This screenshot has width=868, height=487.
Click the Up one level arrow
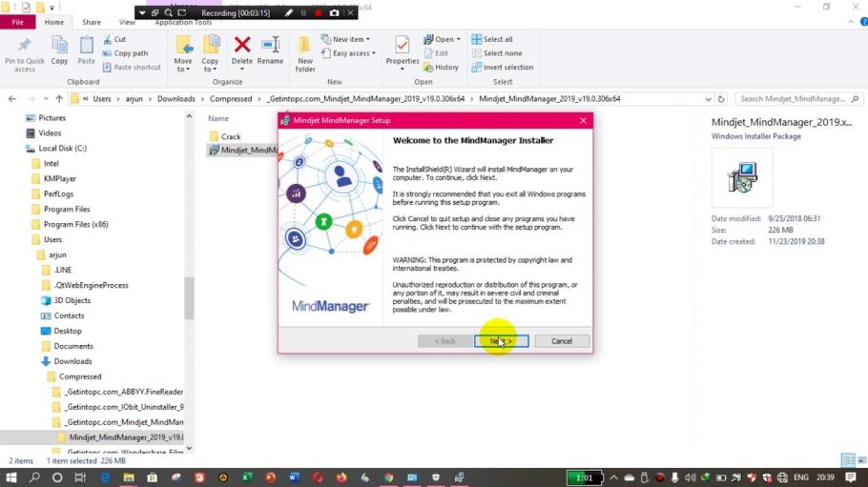click(x=59, y=98)
